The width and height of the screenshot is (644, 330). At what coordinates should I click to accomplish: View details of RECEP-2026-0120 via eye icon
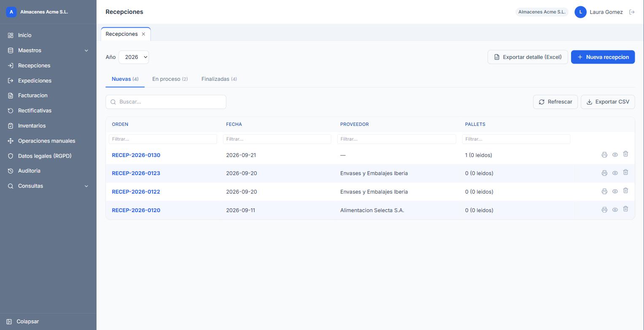click(615, 210)
